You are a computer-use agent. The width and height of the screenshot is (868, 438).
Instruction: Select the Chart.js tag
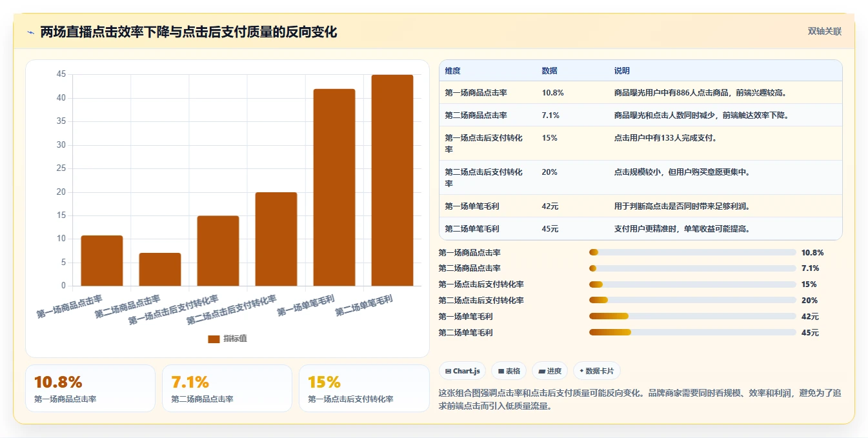click(x=463, y=371)
